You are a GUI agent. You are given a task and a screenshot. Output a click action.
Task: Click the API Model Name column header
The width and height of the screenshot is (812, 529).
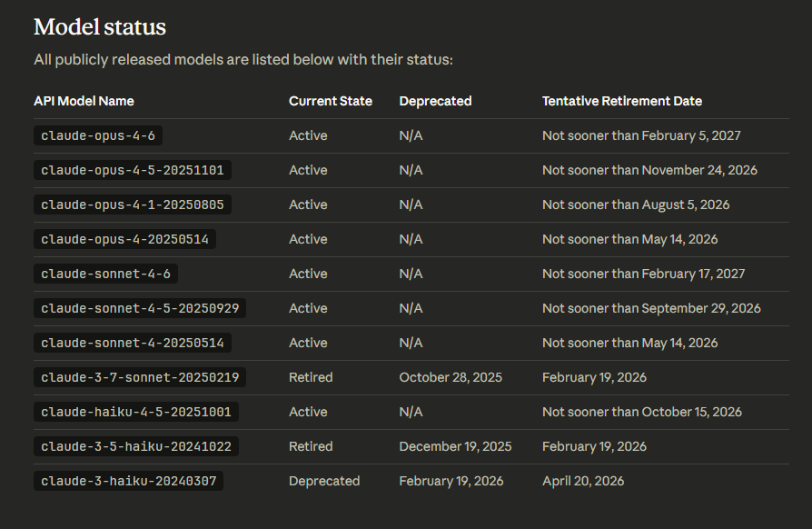click(84, 101)
